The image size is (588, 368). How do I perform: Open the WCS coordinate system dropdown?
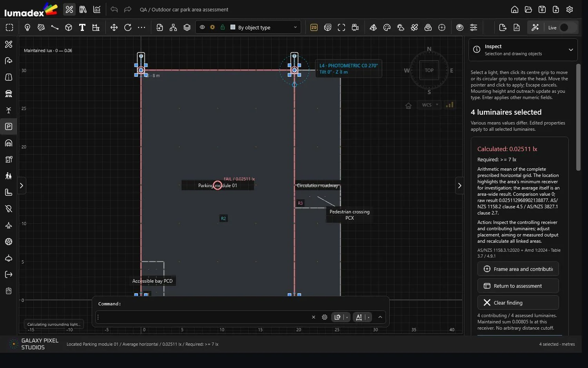coord(430,105)
